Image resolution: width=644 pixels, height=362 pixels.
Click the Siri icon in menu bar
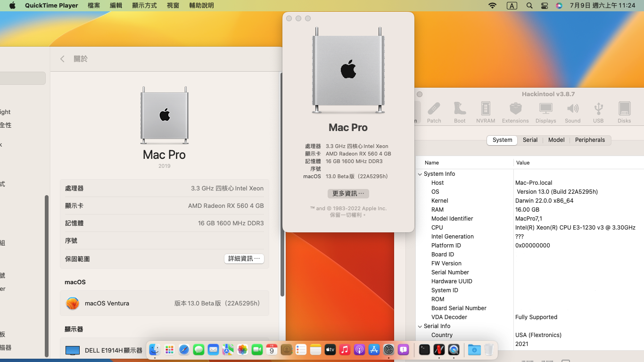coord(559,6)
